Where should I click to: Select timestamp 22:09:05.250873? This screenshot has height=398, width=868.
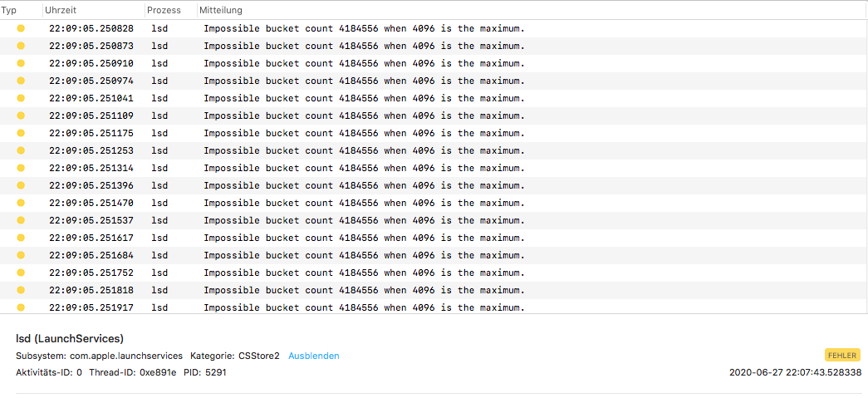pyautogui.click(x=91, y=46)
